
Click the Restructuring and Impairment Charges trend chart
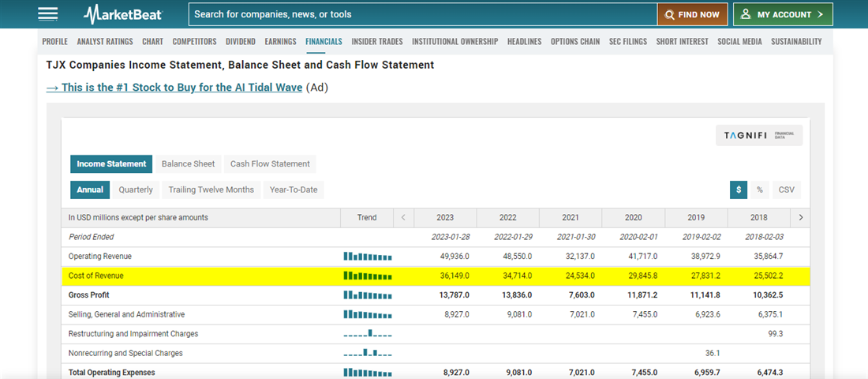[x=368, y=334]
